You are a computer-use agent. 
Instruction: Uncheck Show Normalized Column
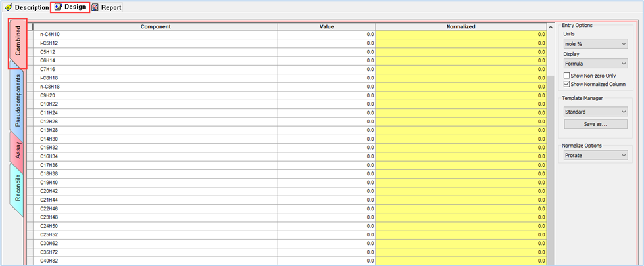coord(567,84)
